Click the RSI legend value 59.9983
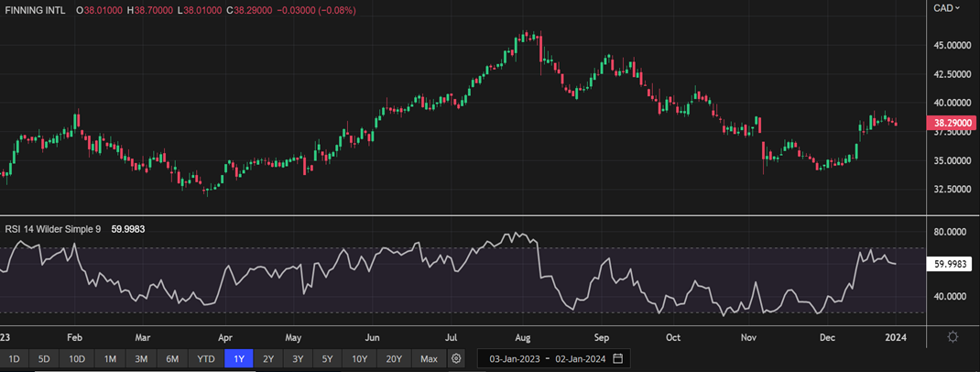The image size is (980, 372). tap(128, 229)
